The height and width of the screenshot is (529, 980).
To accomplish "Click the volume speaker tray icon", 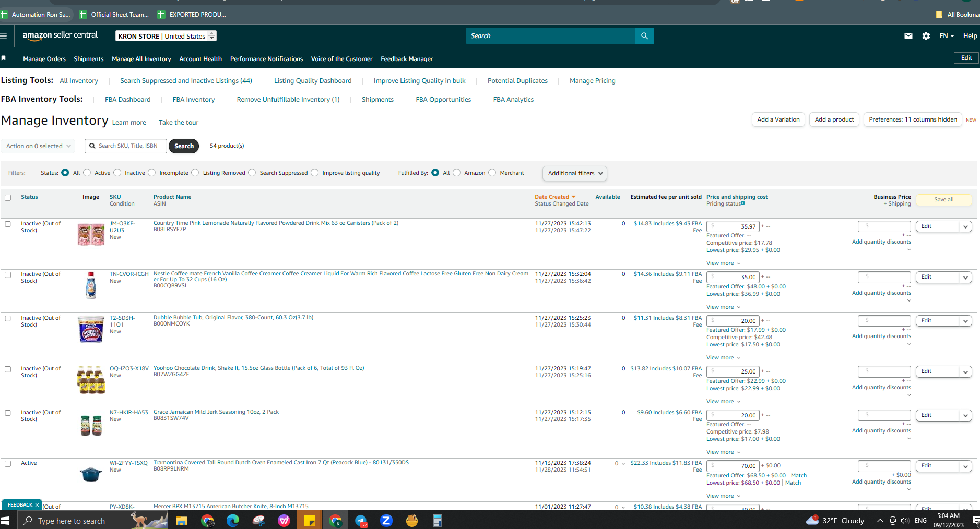I will (905, 521).
